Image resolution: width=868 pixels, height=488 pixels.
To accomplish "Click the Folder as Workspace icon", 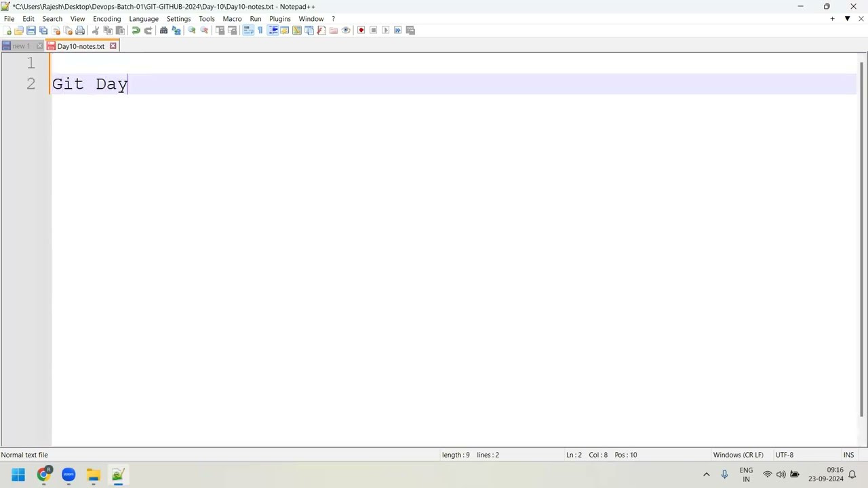I will [x=334, y=30].
